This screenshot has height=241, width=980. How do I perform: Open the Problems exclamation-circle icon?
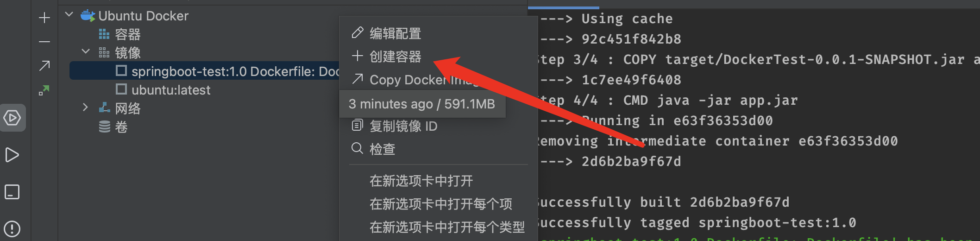pos(13,228)
